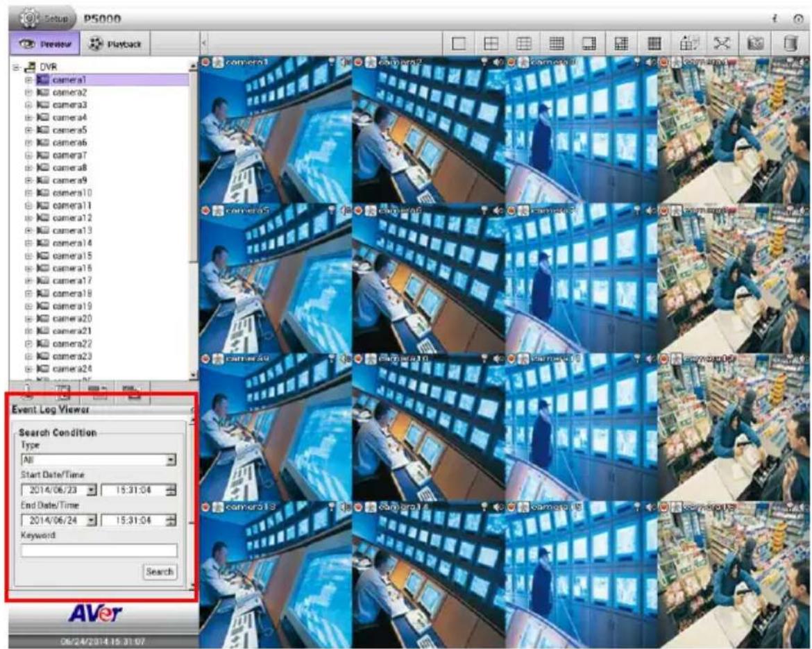Click the status icon beside camera5 tile label
Screen dimensions: 812x649
[218, 210]
